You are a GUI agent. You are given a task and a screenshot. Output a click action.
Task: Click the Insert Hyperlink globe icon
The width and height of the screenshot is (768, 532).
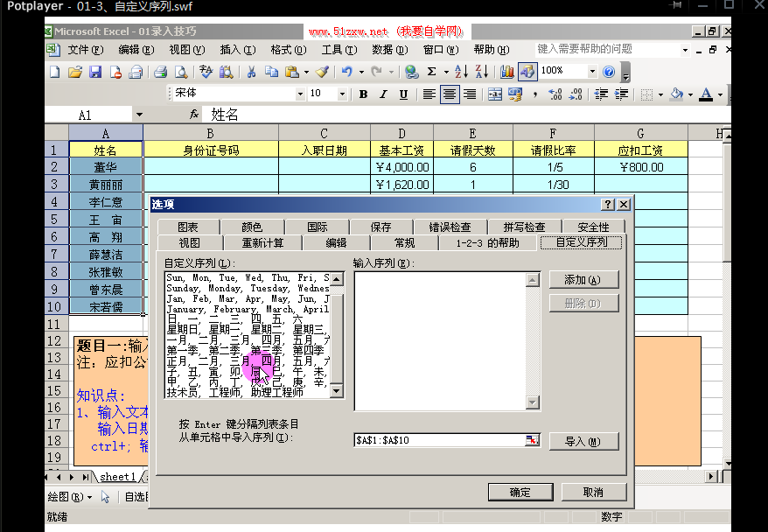[411, 72]
